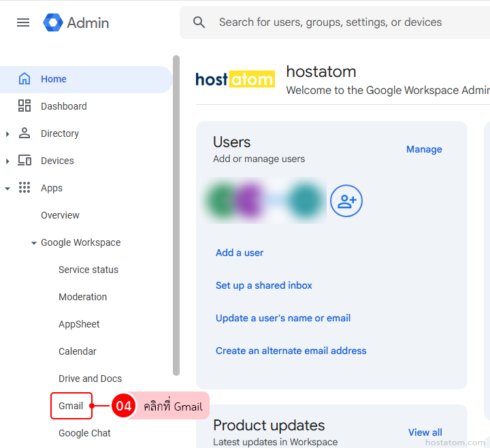Viewport: 490px width, 448px height.
Task: Select Google Workspace tree item
Action: pos(80,242)
